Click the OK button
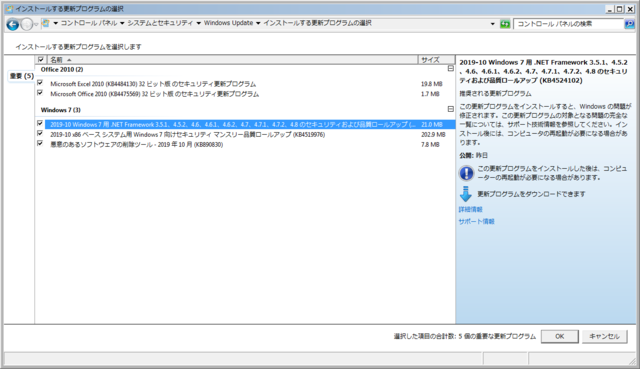640x369 pixels. (560, 336)
